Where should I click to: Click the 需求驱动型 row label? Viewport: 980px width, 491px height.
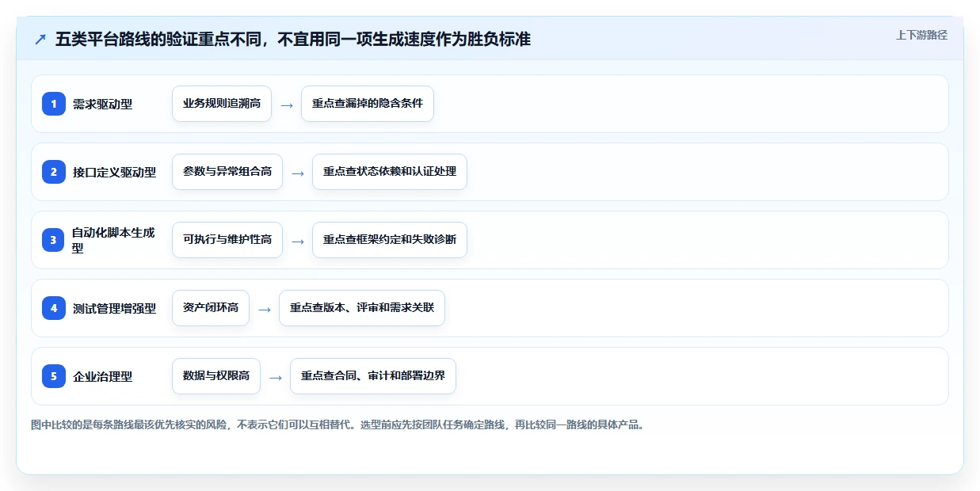[102, 104]
